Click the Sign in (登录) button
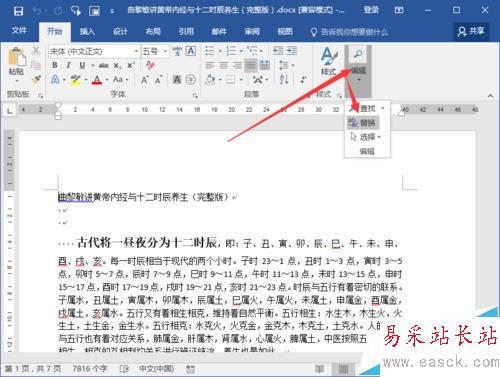This screenshot has height=377, width=500. pos(371,10)
